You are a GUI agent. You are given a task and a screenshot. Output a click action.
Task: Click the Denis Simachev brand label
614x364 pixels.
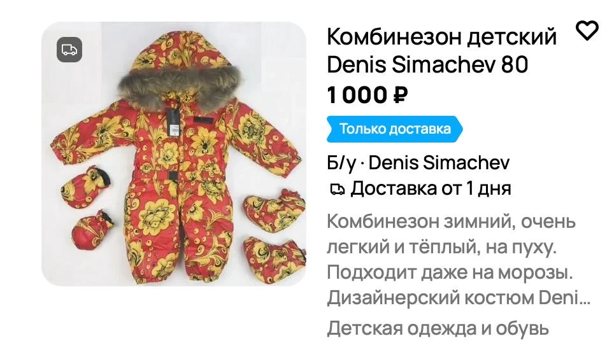click(x=439, y=163)
